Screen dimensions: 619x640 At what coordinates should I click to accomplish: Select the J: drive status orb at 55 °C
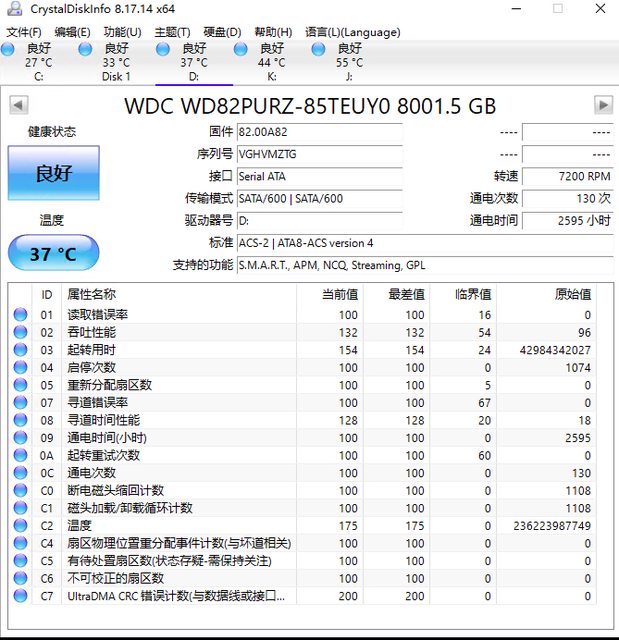click(x=318, y=49)
